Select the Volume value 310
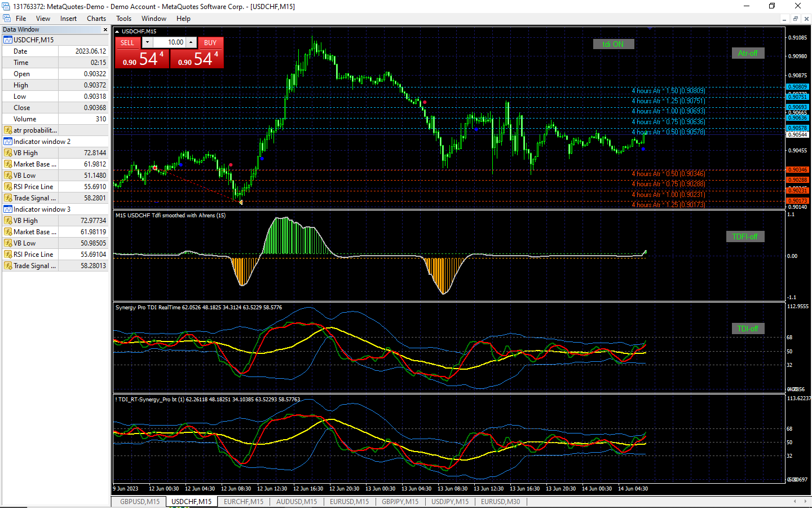The image size is (812, 508). point(101,119)
